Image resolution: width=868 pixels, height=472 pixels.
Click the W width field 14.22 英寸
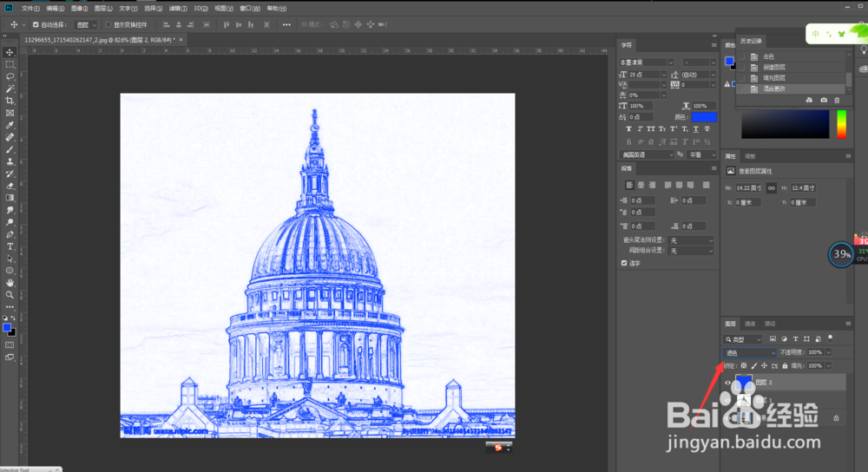(x=748, y=188)
